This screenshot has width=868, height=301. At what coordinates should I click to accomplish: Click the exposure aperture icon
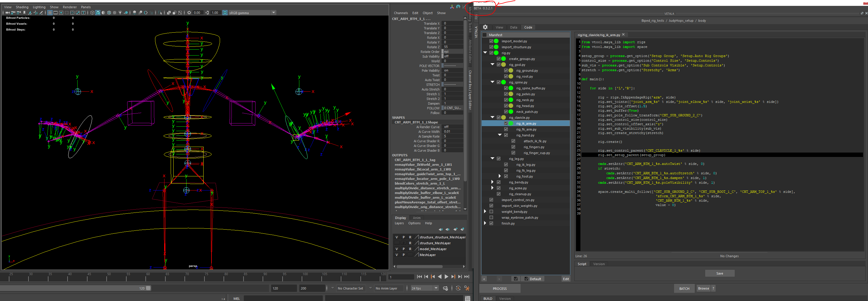189,13
